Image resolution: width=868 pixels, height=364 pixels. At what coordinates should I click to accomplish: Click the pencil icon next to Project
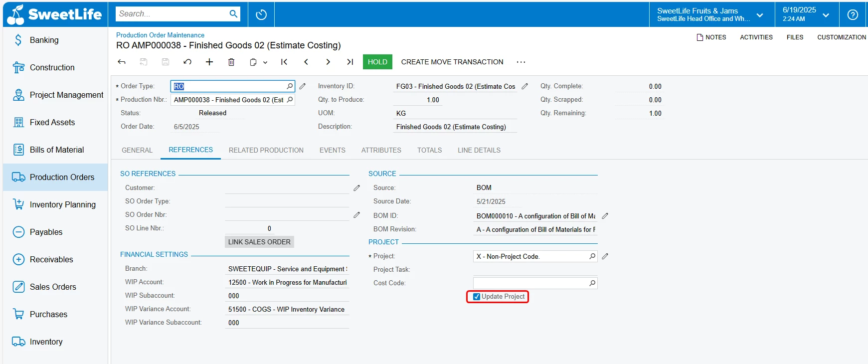(605, 256)
